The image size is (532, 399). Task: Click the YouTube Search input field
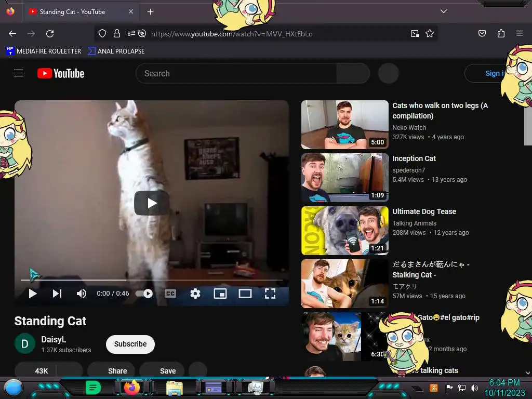pos(236,73)
